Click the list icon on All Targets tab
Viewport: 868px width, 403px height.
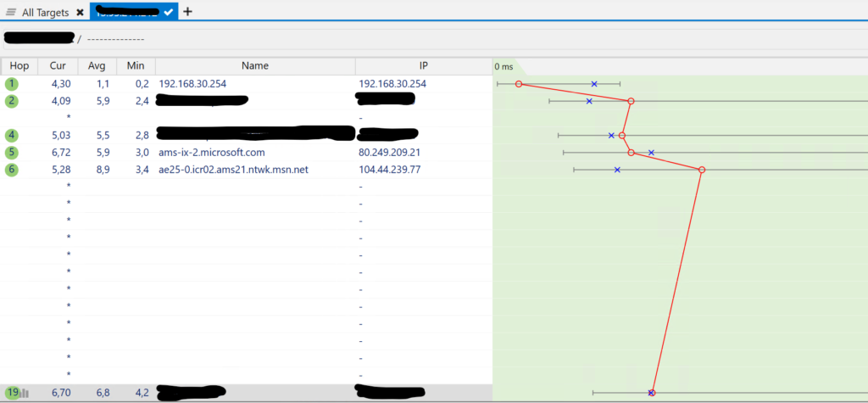click(x=11, y=13)
